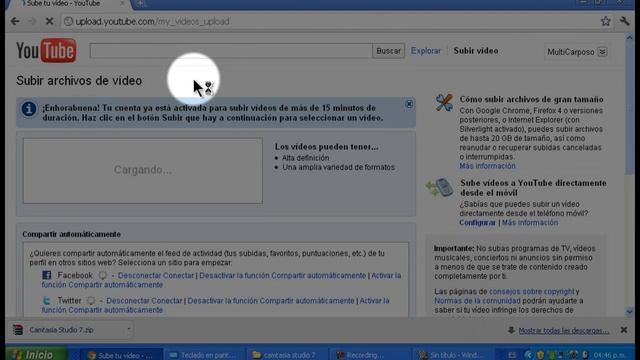Image resolution: width=640 pixels, height=360 pixels.
Task: Close the downloads bar
Action: (x=624, y=330)
